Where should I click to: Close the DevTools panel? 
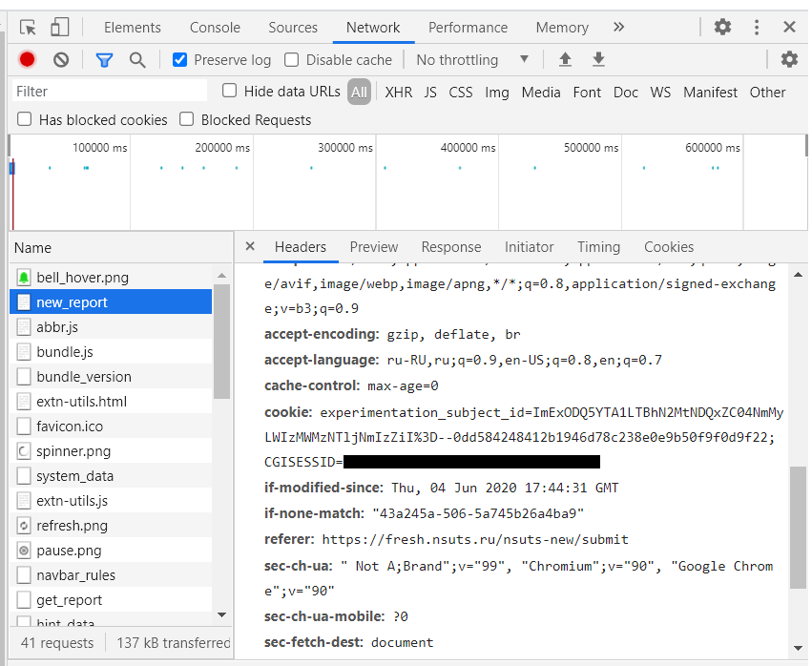click(x=789, y=27)
